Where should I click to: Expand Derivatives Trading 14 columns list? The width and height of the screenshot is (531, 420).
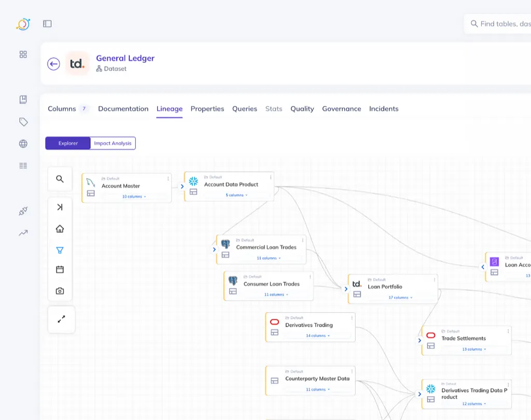click(x=318, y=335)
